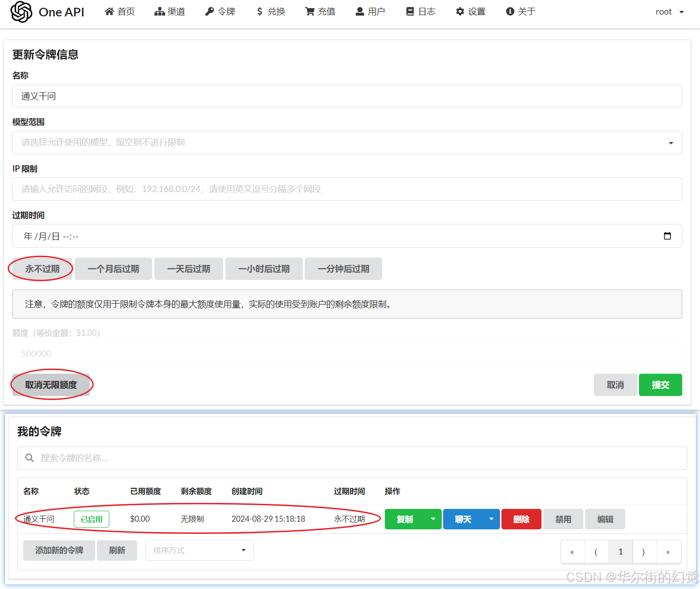Open the 充值 top-up page
The image size is (700, 589).
320,12
